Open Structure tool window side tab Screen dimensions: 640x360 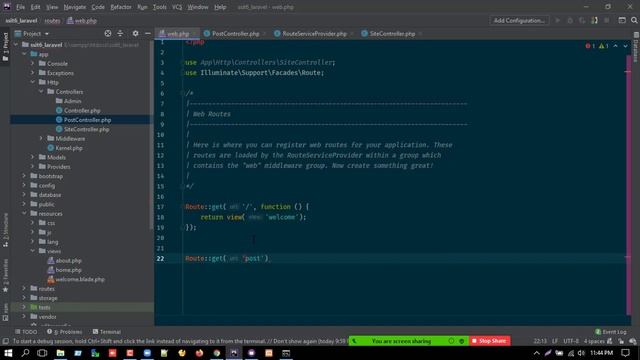click(x=5, y=231)
